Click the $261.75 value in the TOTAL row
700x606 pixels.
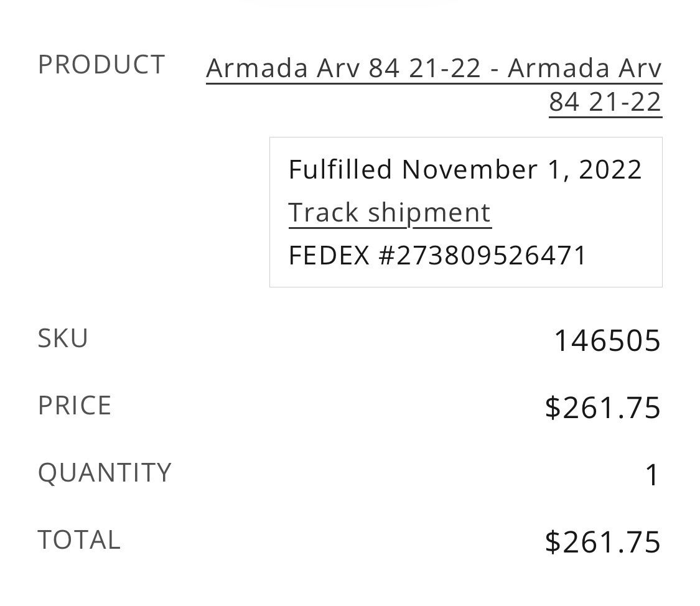(x=602, y=542)
